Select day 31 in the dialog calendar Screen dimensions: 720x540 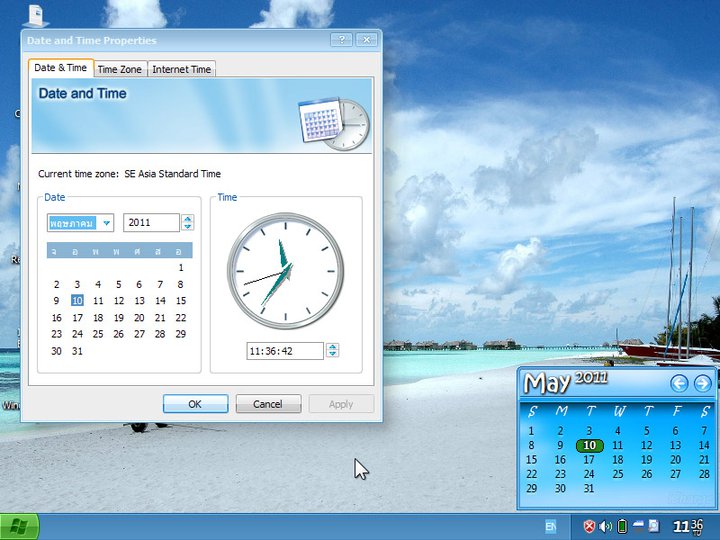pyautogui.click(x=77, y=351)
